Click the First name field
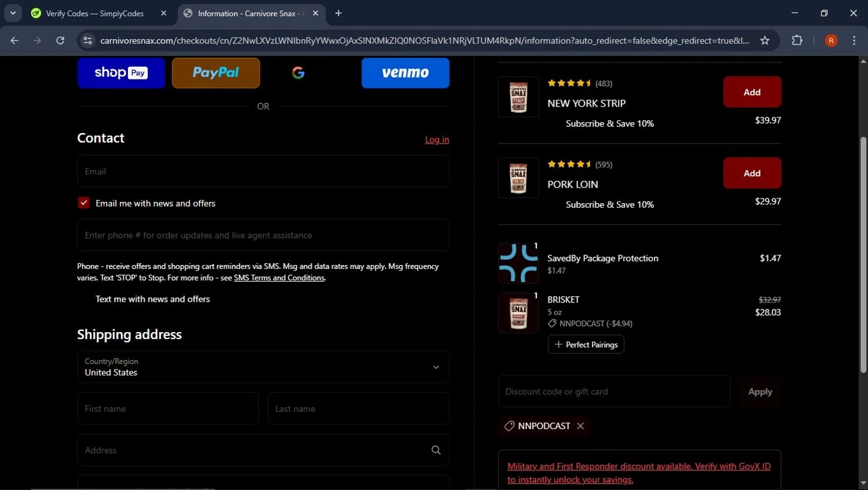This screenshot has height=490, width=868. (168, 408)
